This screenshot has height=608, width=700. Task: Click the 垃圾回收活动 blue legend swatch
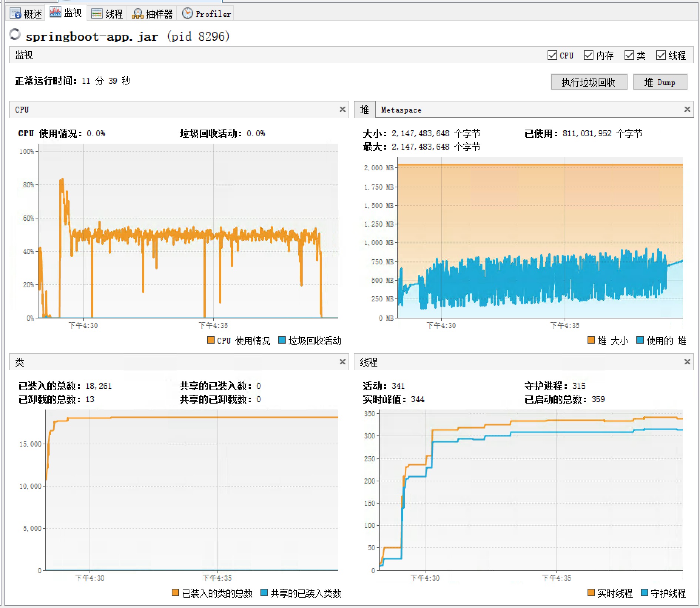pyautogui.click(x=282, y=340)
